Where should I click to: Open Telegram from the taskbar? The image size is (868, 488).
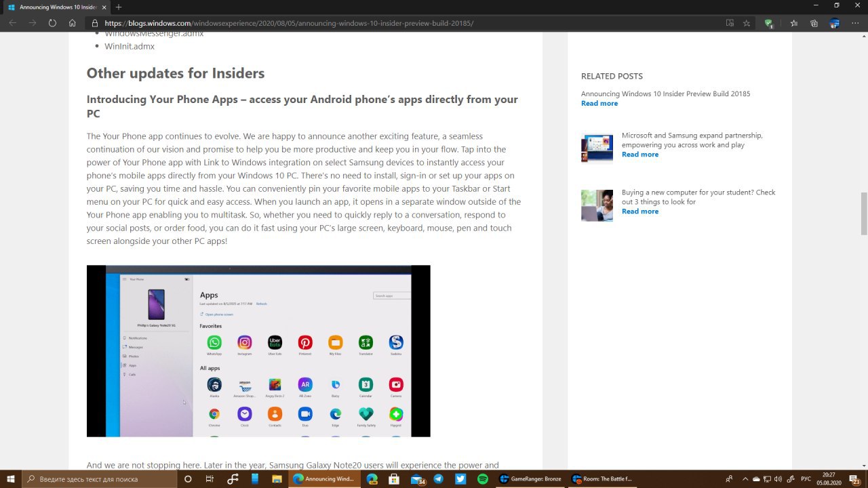pyautogui.click(x=439, y=479)
